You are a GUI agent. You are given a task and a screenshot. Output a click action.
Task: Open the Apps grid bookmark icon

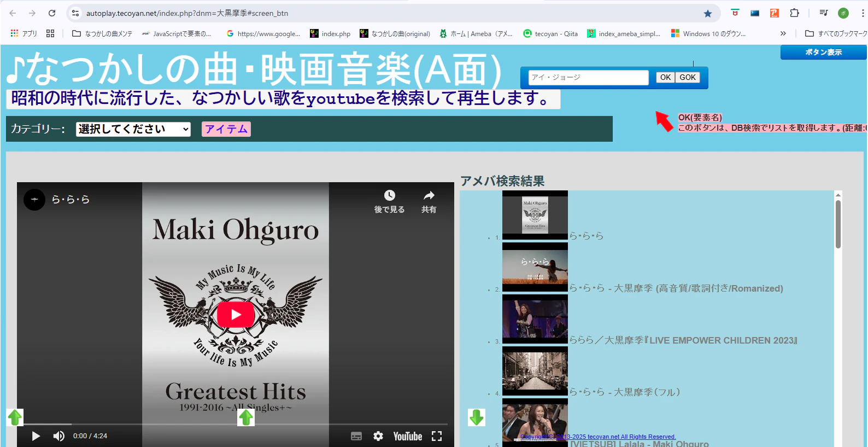[14, 33]
